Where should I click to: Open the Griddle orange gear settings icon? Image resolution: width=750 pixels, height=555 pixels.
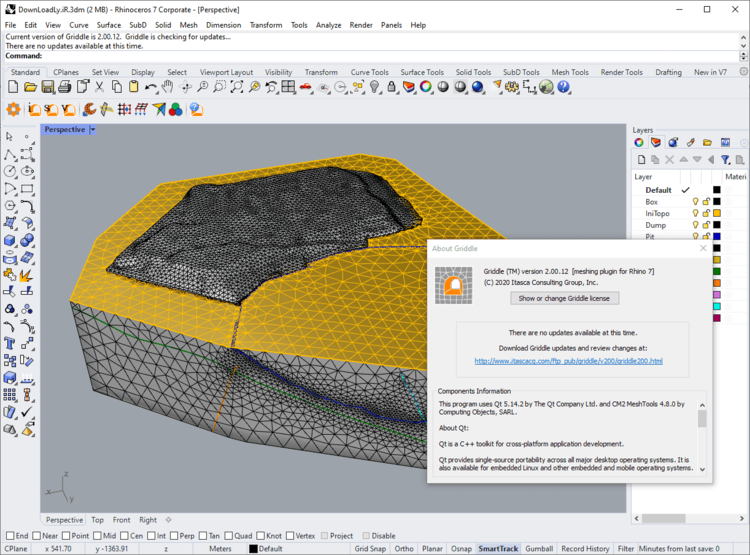point(14,109)
